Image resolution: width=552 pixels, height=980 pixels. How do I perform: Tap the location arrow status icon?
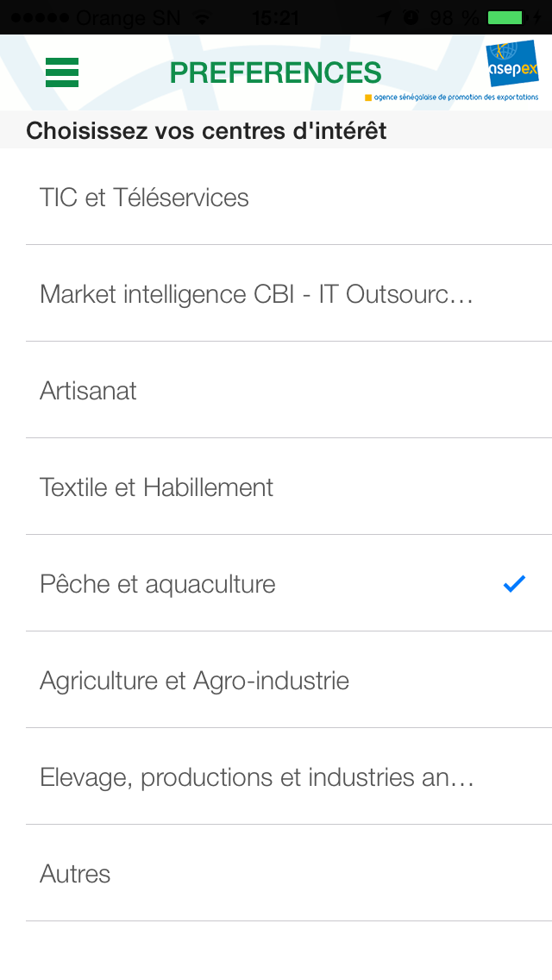[x=385, y=17]
